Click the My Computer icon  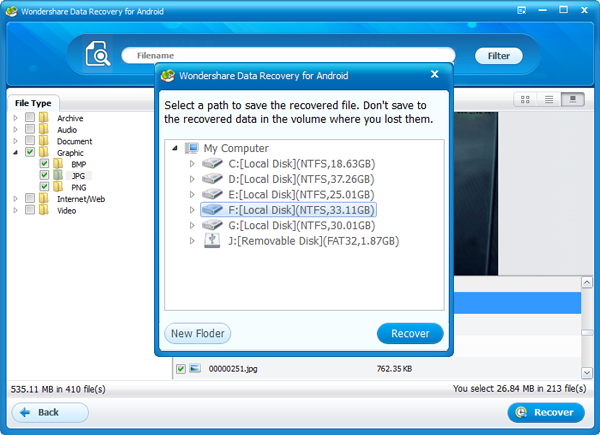(191, 148)
